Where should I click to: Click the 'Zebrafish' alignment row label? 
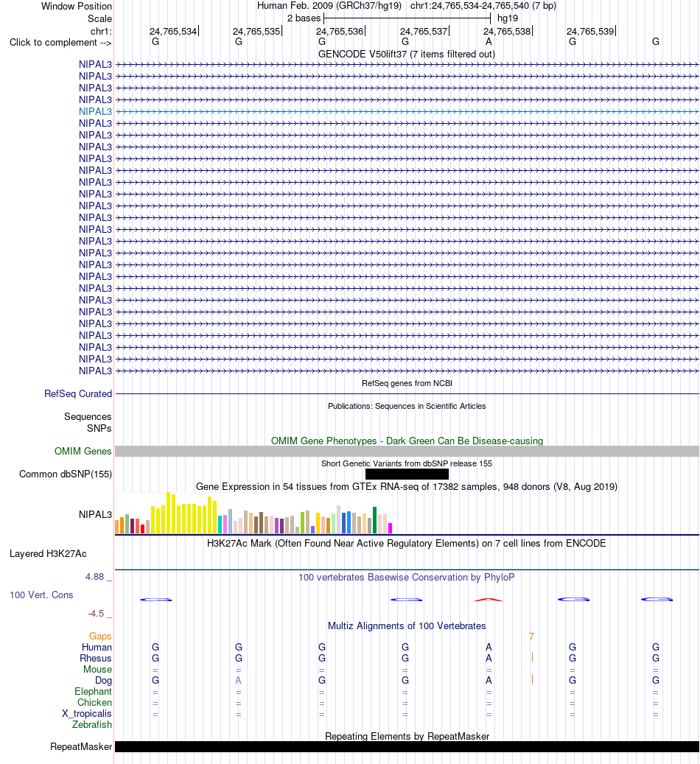92,724
